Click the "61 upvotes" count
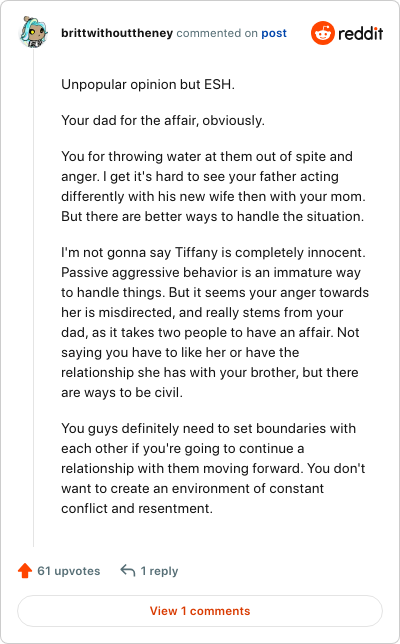 [69, 571]
